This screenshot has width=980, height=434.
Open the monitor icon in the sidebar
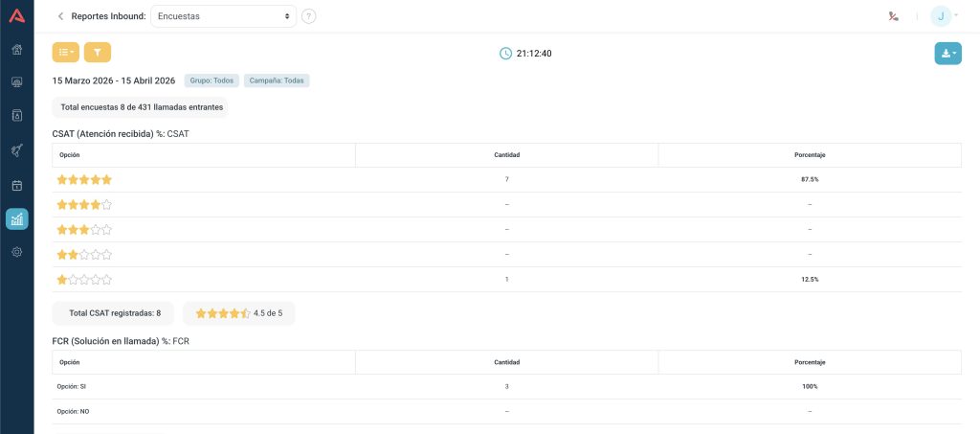pyautogui.click(x=16, y=82)
